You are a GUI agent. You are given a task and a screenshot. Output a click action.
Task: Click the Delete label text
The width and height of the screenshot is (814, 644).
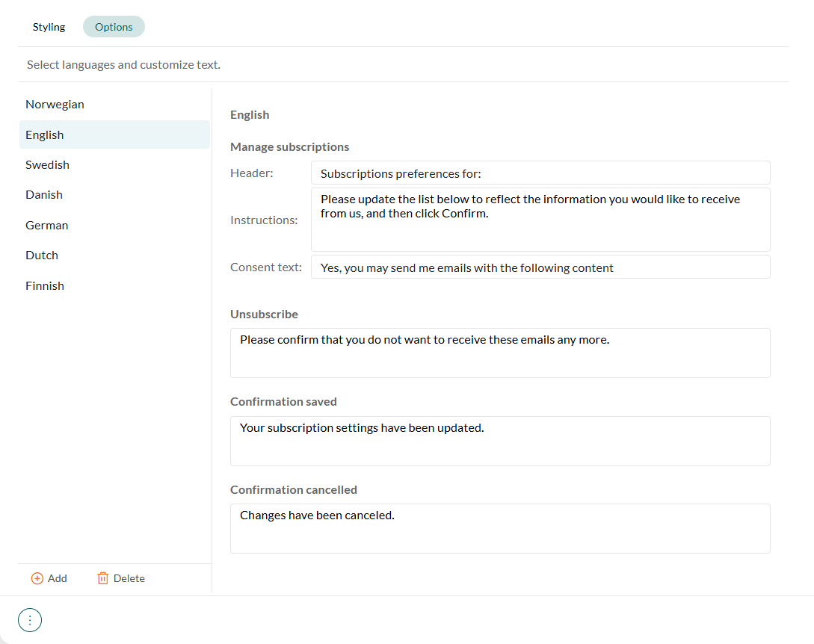[x=129, y=578]
